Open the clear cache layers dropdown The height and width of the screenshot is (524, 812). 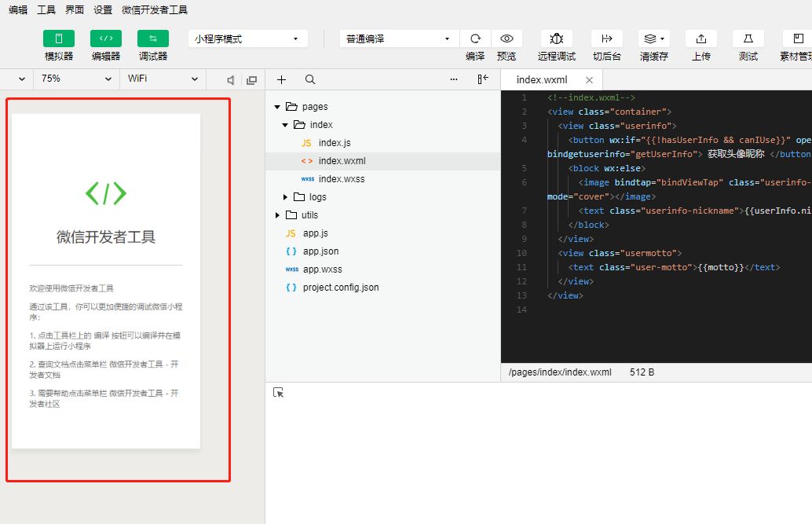point(653,38)
